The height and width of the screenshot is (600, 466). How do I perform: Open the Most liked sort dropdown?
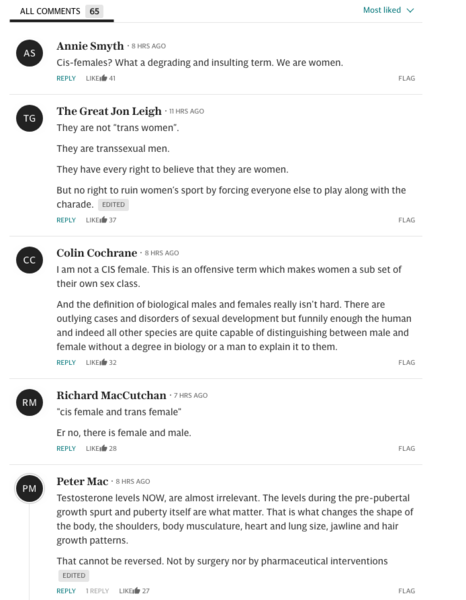[388, 10]
